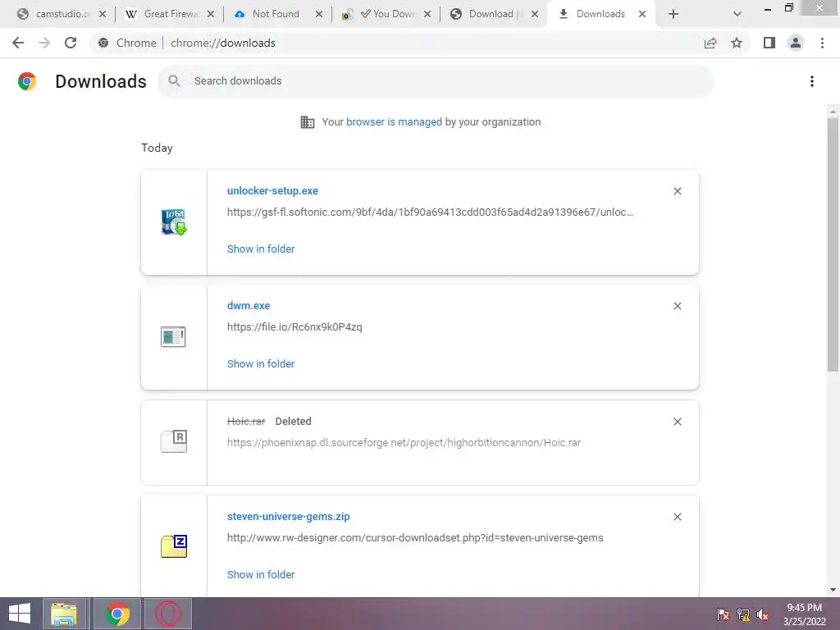The image size is (840, 630).
Task: Remove dwm.exe from the downloads list
Action: (x=677, y=306)
